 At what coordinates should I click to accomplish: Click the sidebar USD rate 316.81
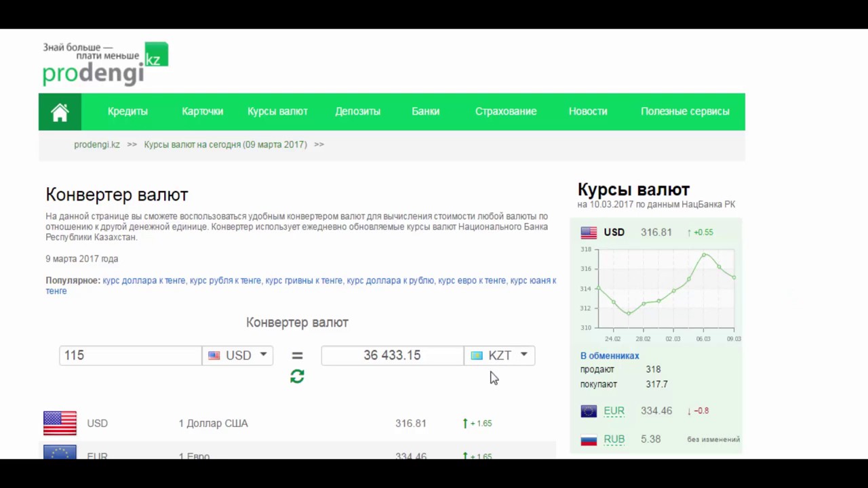point(656,232)
